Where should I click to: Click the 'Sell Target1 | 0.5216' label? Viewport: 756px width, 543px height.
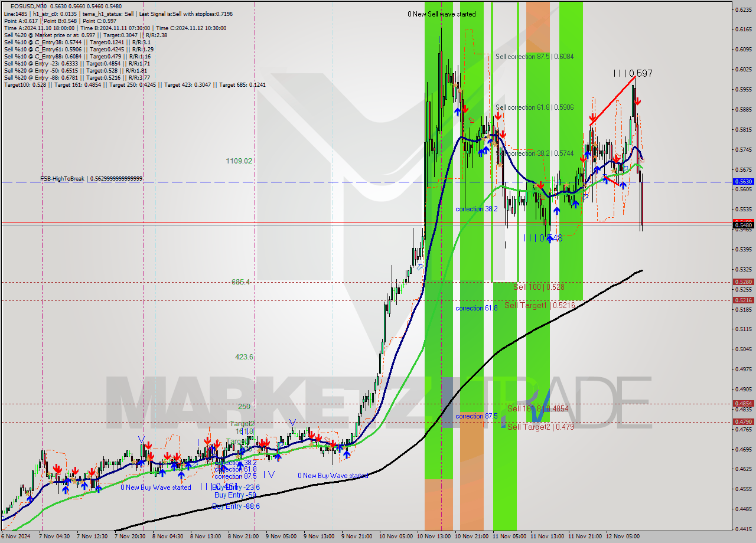[x=539, y=305]
